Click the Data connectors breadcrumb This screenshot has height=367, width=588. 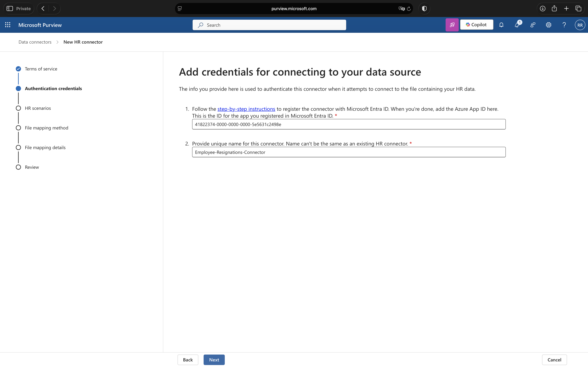(x=35, y=42)
